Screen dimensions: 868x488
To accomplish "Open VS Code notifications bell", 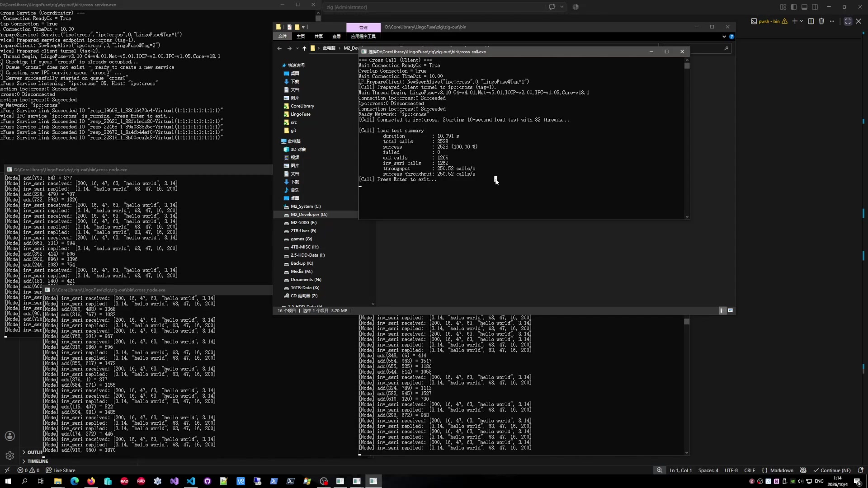I will [861, 470].
